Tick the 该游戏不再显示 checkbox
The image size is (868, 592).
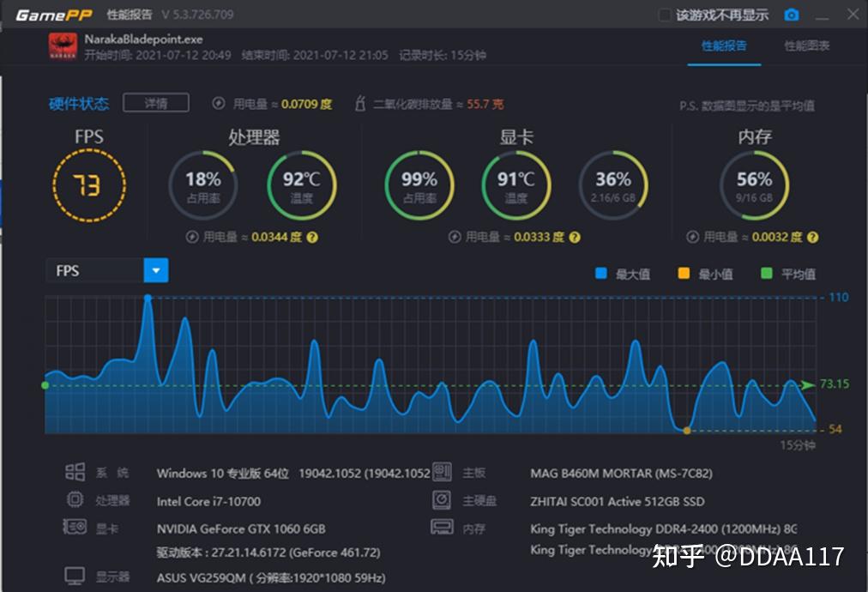[x=664, y=15]
